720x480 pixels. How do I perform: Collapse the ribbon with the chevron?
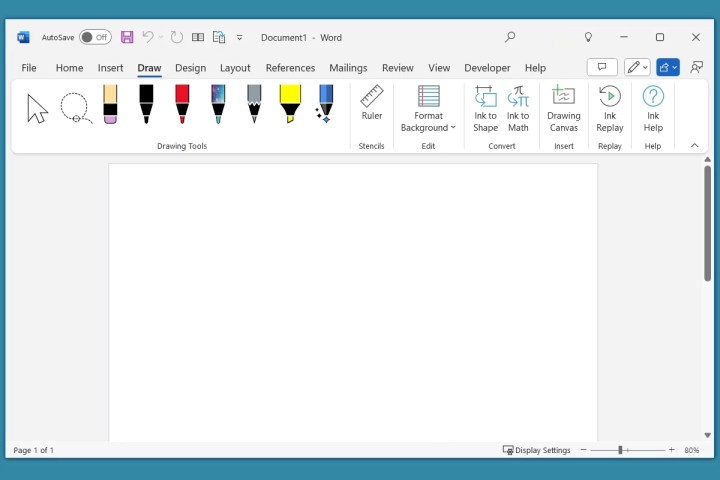click(x=695, y=145)
